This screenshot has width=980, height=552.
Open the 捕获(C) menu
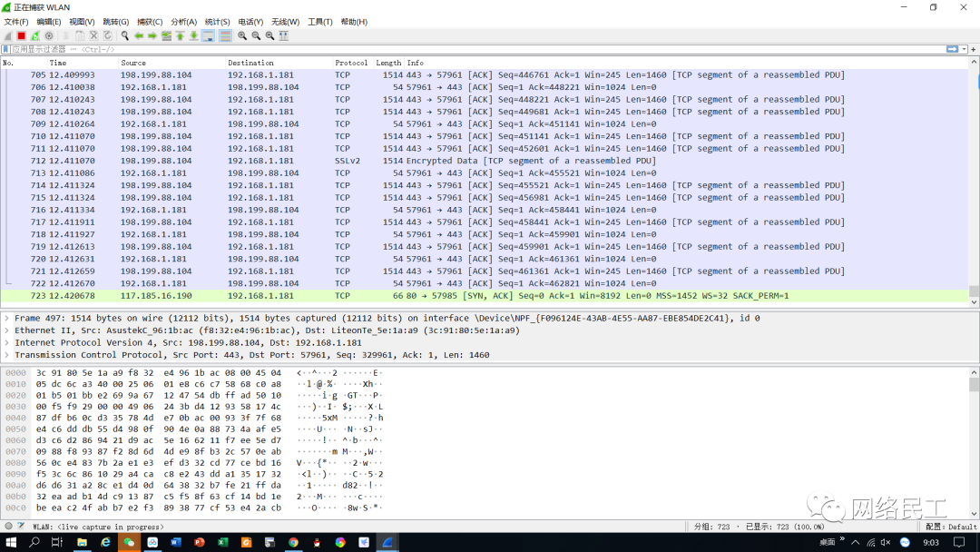point(150,22)
